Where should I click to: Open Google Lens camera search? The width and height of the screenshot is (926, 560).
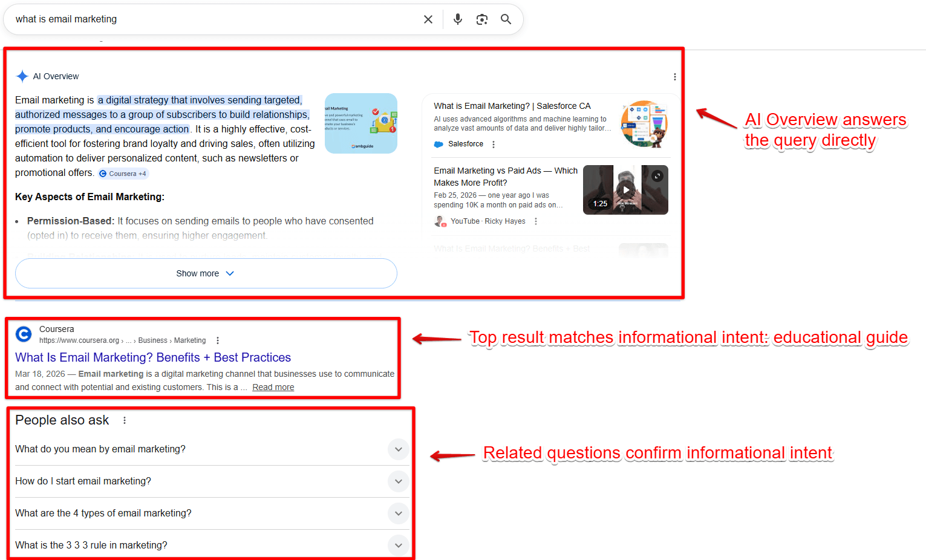click(482, 19)
